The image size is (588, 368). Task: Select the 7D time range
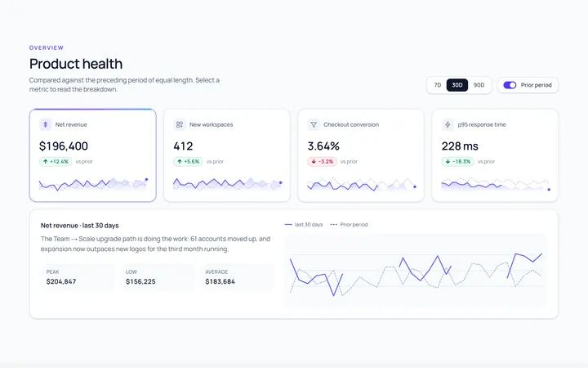(438, 85)
